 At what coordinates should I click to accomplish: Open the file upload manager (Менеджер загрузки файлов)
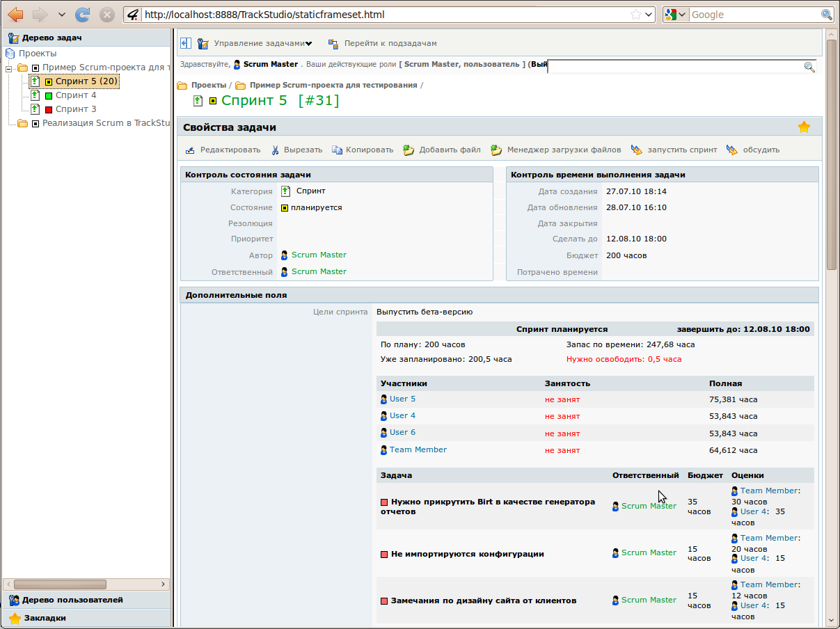[x=496, y=150]
